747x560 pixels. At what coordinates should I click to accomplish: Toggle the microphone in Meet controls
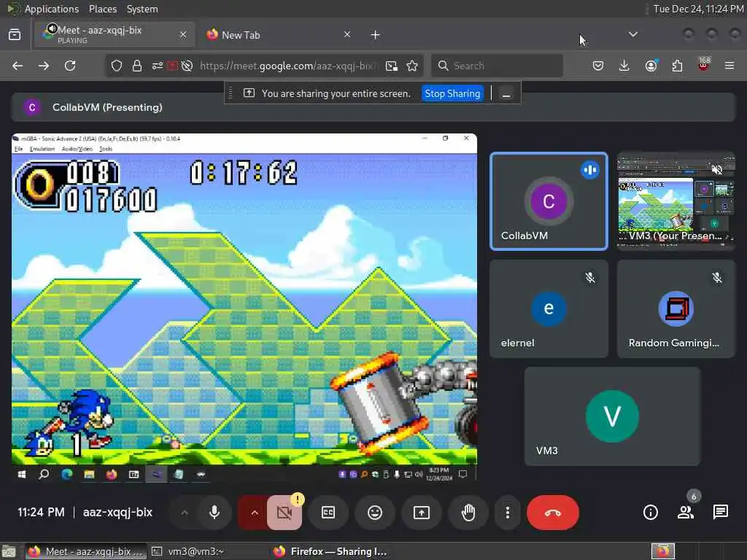pyautogui.click(x=214, y=513)
